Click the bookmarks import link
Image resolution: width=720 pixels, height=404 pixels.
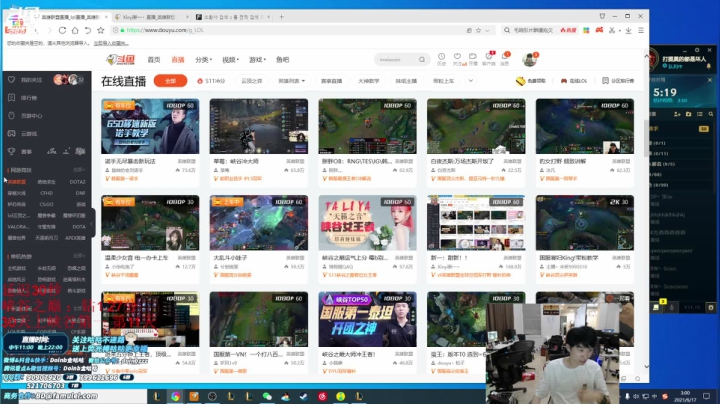111,43
